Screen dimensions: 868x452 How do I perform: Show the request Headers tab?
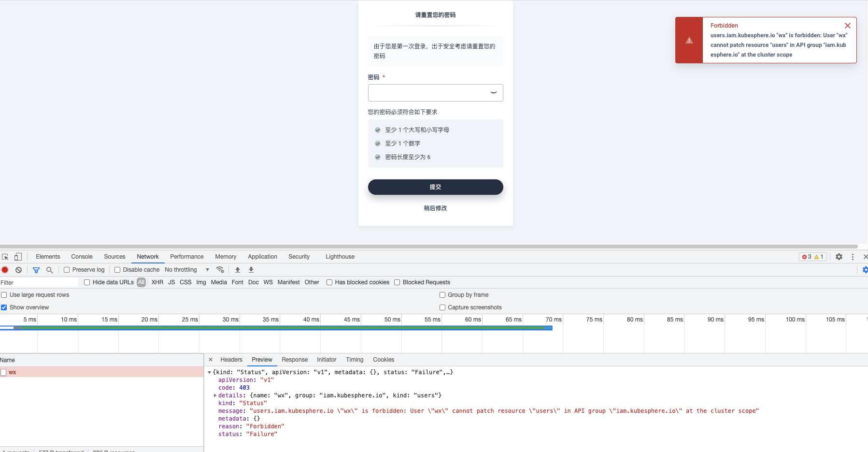[231, 360]
